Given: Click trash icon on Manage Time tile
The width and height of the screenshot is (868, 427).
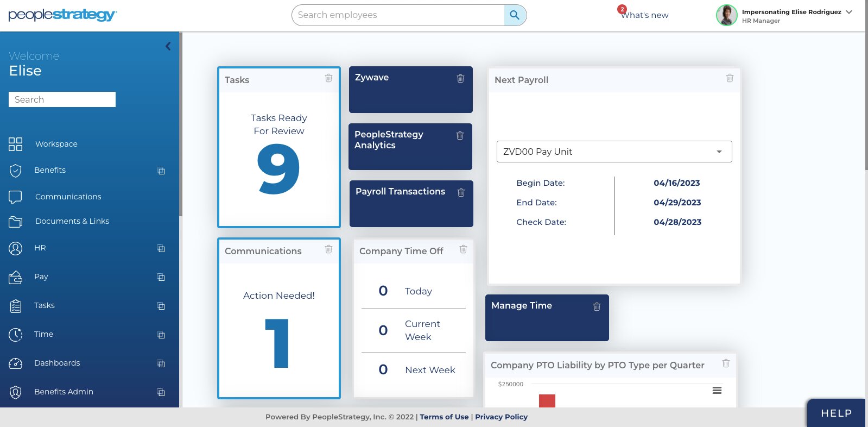Looking at the screenshot, I should pyautogui.click(x=597, y=307).
